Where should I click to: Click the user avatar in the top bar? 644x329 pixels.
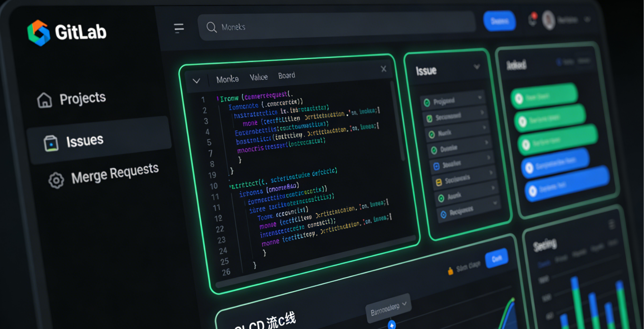(548, 20)
